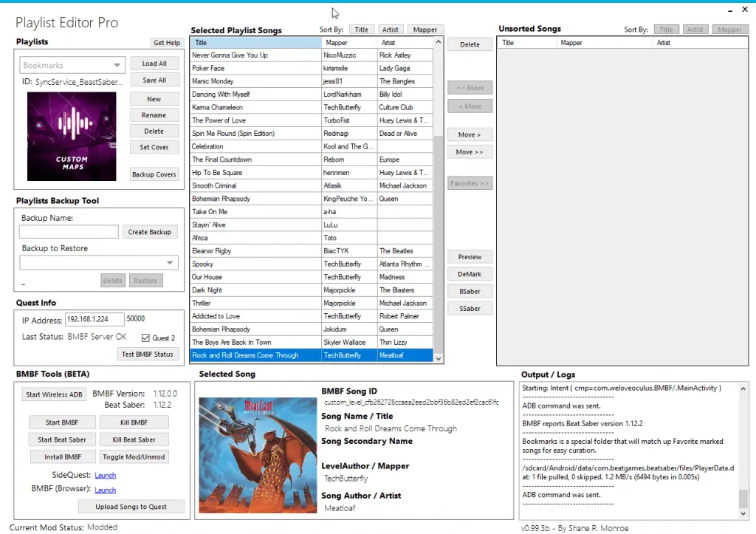The height and width of the screenshot is (534, 756).
Task: Select the Bohemian Rhapsody row by KingPeuche
Action: tap(253, 199)
